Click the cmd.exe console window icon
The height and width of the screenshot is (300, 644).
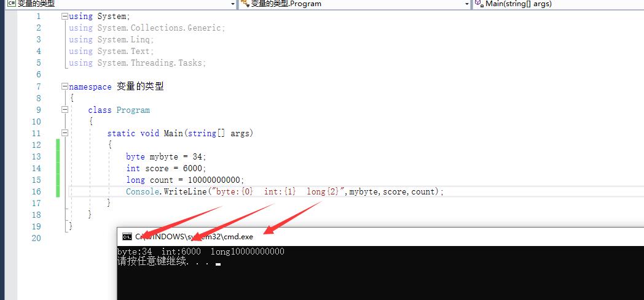pyautogui.click(x=127, y=237)
